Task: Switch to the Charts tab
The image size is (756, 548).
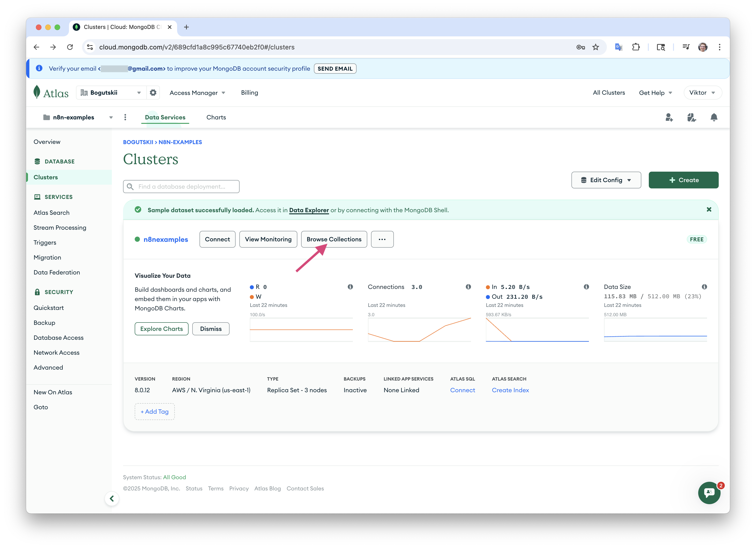Action: [216, 117]
